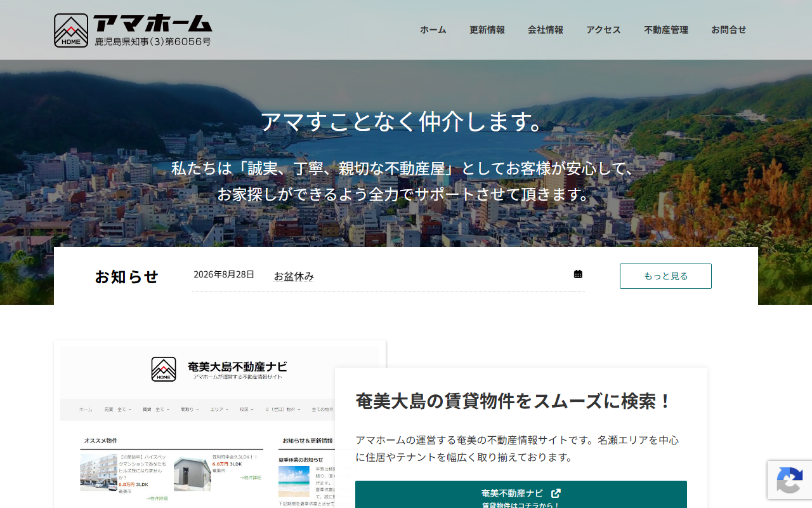The image size is (812, 508).
Task: Open the お盆休み news entry
Action: pyautogui.click(x=294, y=276)
